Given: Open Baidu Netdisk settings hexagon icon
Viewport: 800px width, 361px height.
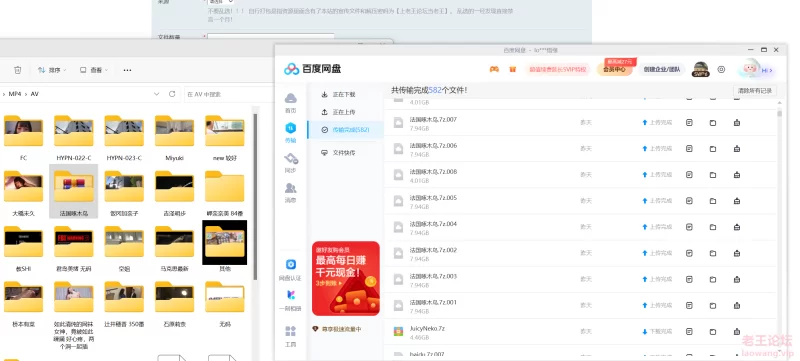Looking at the screenshot, I should (x=721, y=69).
